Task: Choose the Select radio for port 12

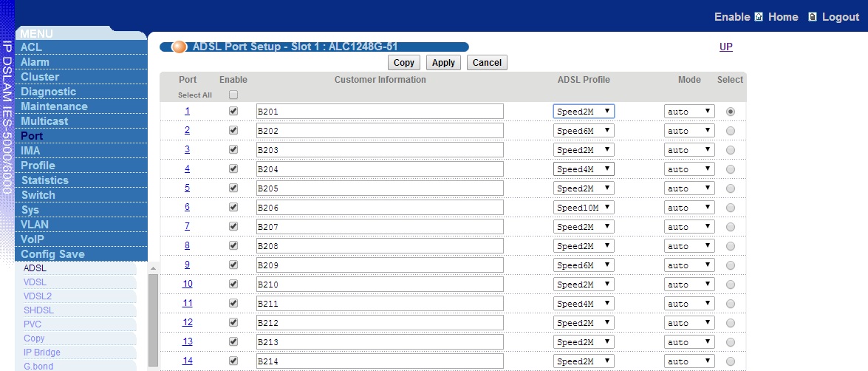Action: click(x=731, y=323)
